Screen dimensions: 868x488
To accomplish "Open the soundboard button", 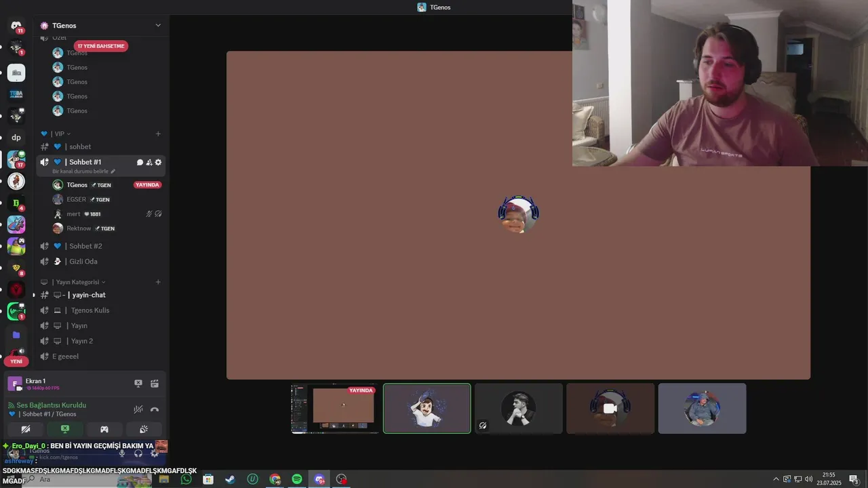I will point(144,429).
